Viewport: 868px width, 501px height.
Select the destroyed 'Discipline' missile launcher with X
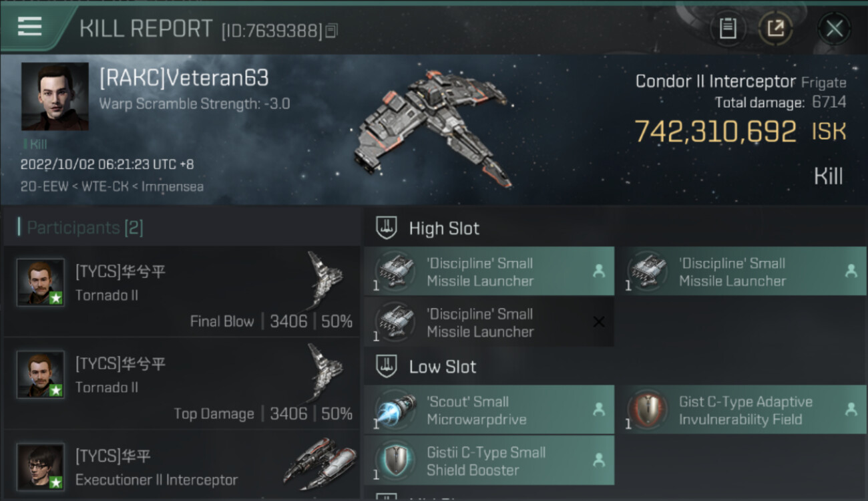pyautogui.click(x=489, y=322)
